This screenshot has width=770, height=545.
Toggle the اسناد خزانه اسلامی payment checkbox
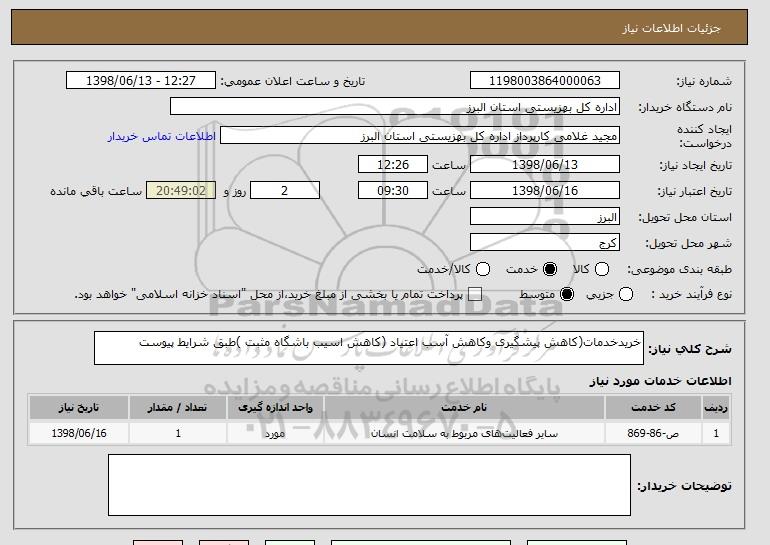[x=474, y=295]
